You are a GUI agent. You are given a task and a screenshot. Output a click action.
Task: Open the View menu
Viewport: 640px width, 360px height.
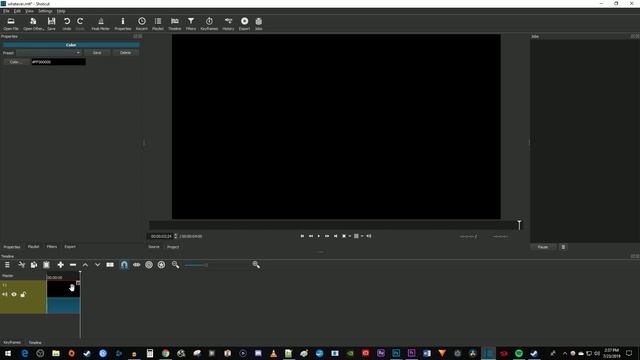click(29, 11)
